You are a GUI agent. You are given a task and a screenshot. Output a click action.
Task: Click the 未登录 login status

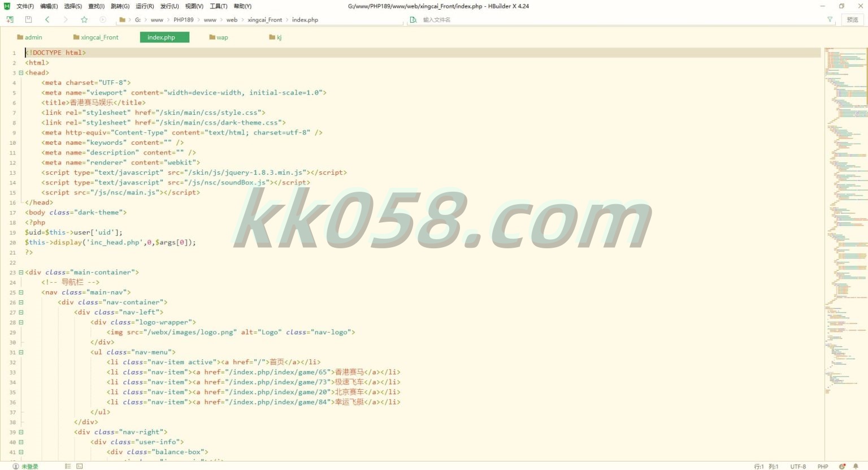[x=30, y=467]
